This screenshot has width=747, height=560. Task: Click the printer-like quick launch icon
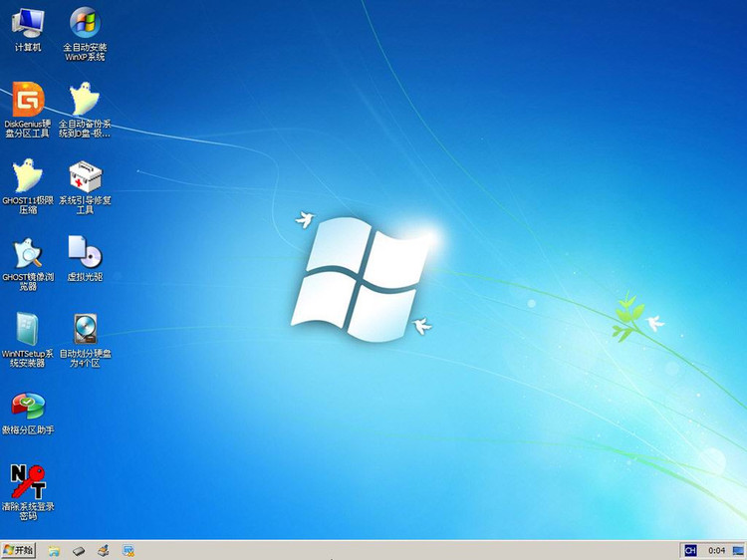click(104, 551)
